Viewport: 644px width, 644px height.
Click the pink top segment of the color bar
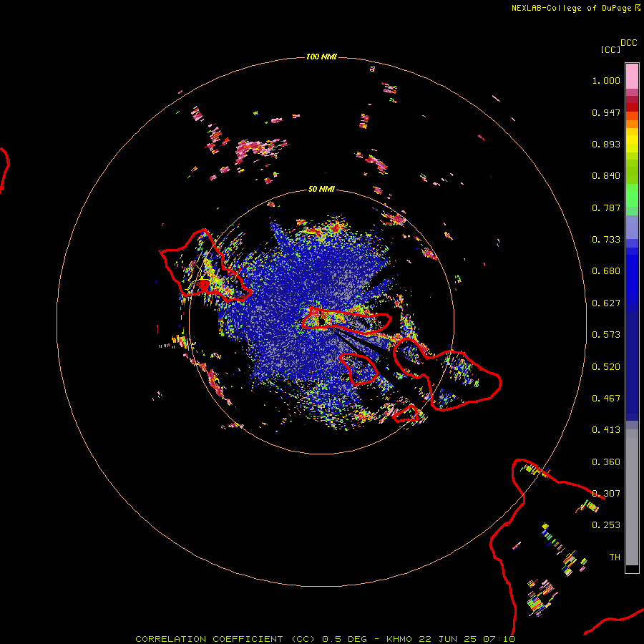point(632,77)
